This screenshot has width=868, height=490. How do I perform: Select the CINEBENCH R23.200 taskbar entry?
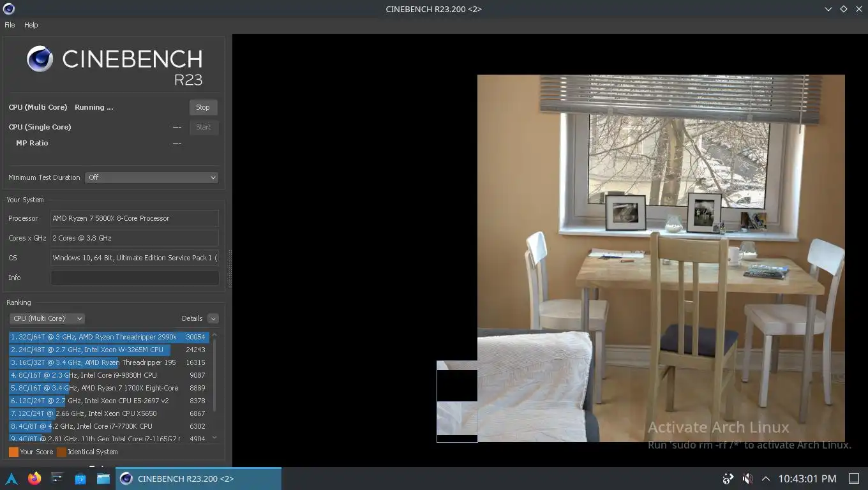(198, 479)
